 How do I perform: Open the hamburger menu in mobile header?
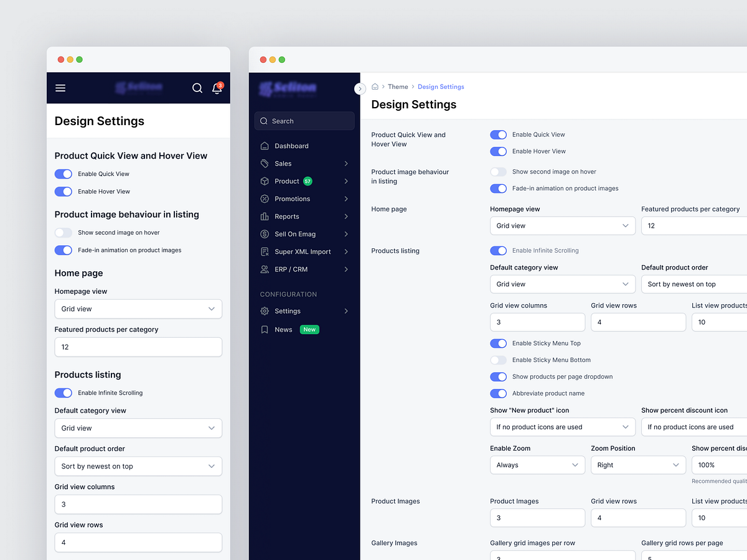[60, 88]
